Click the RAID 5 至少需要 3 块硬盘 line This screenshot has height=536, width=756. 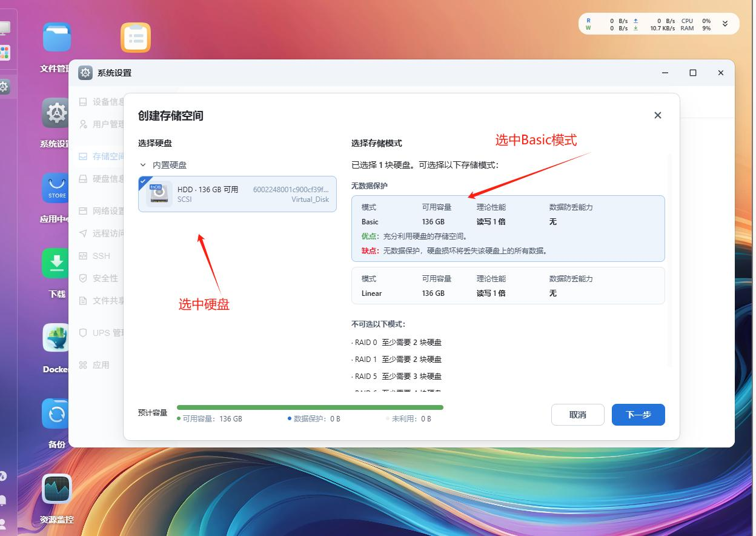click(397, 377)
